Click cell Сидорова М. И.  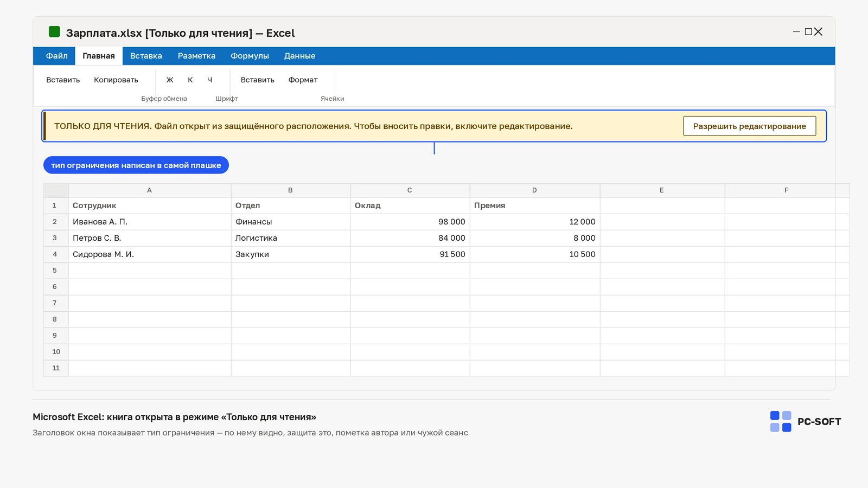150,254
